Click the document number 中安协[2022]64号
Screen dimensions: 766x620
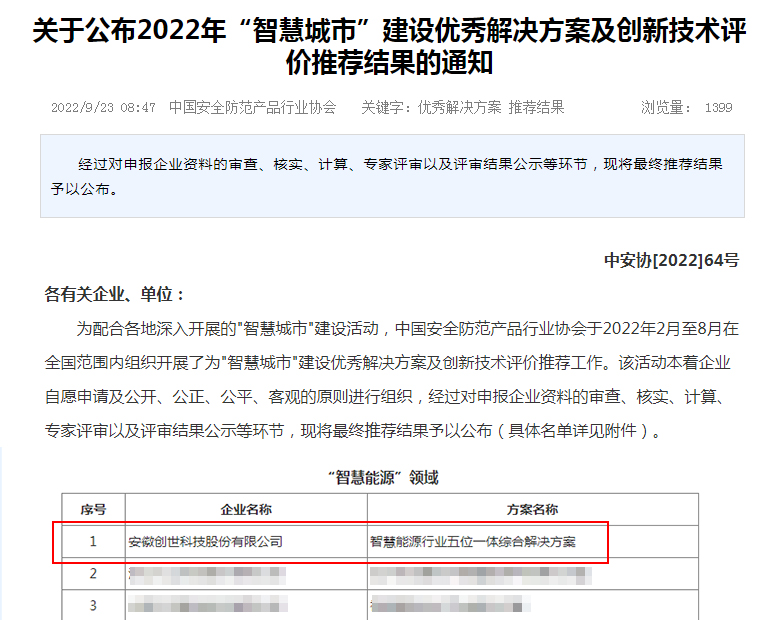pyautogui.click(x=671, y=260)
